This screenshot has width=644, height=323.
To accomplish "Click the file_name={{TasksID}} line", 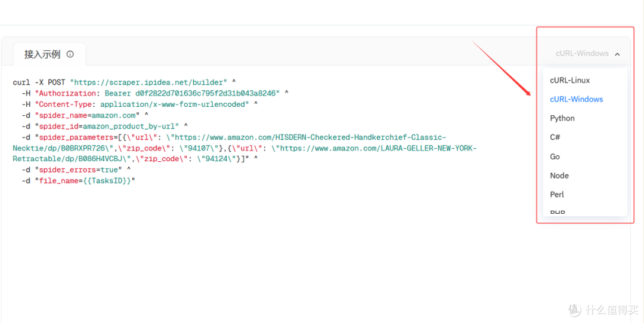I will (79, 181).
